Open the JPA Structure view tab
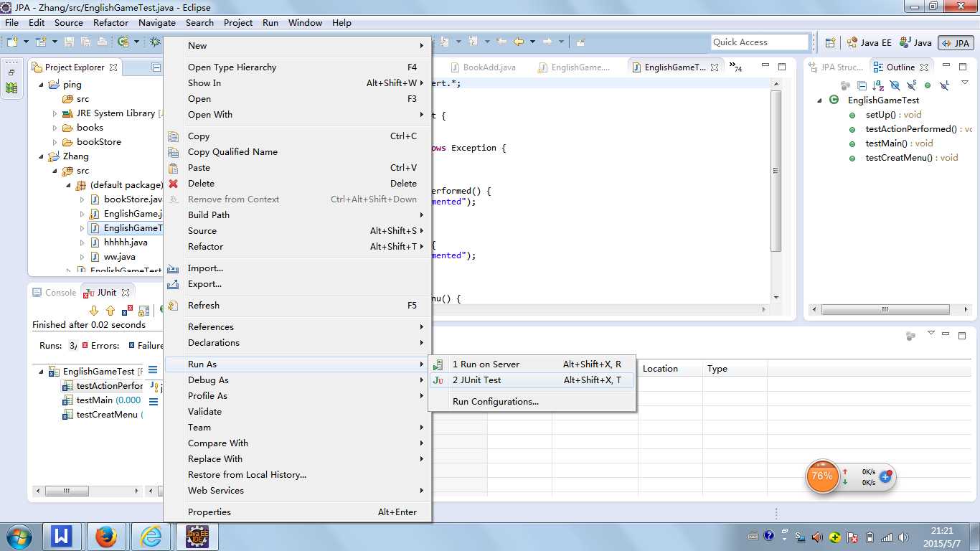 (836, 67)
